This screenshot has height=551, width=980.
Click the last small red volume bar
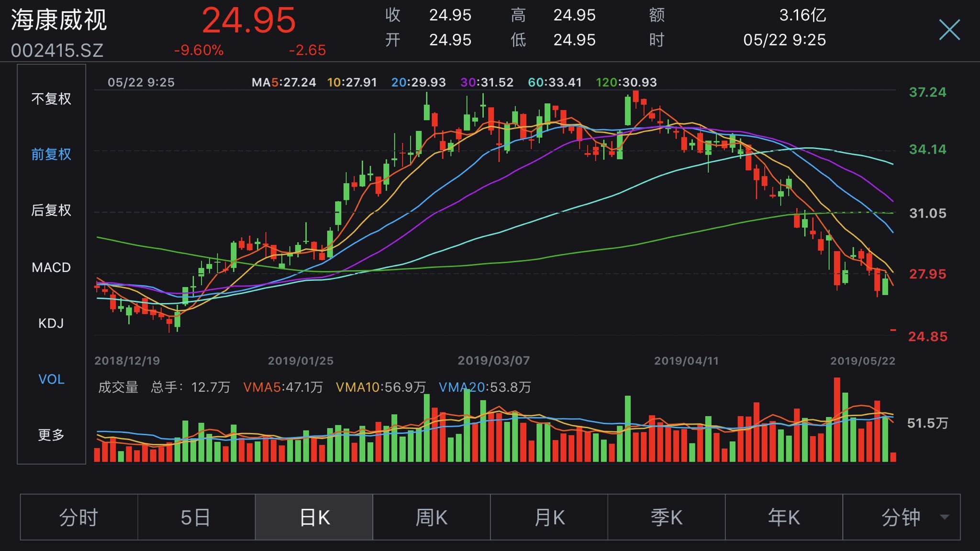pos(893,457)
